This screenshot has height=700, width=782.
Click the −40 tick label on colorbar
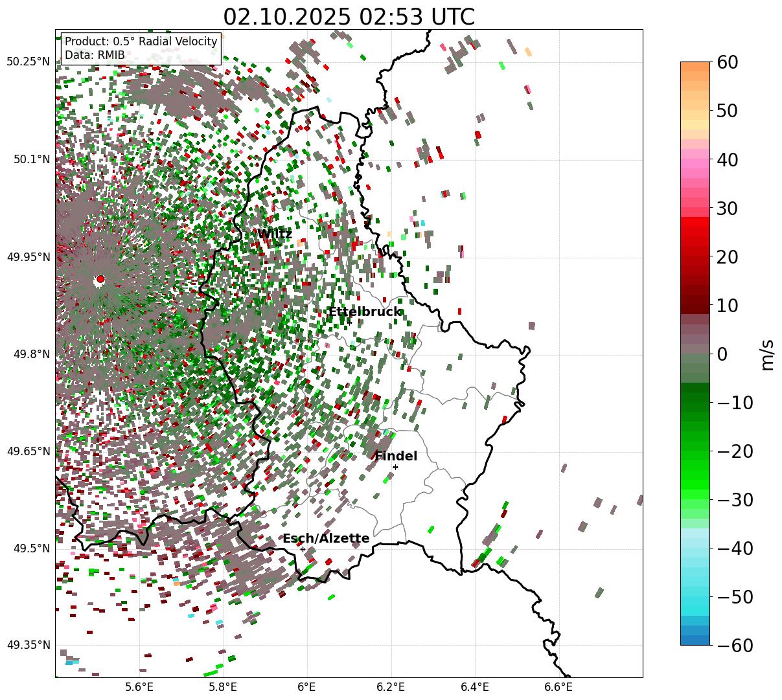735,548
